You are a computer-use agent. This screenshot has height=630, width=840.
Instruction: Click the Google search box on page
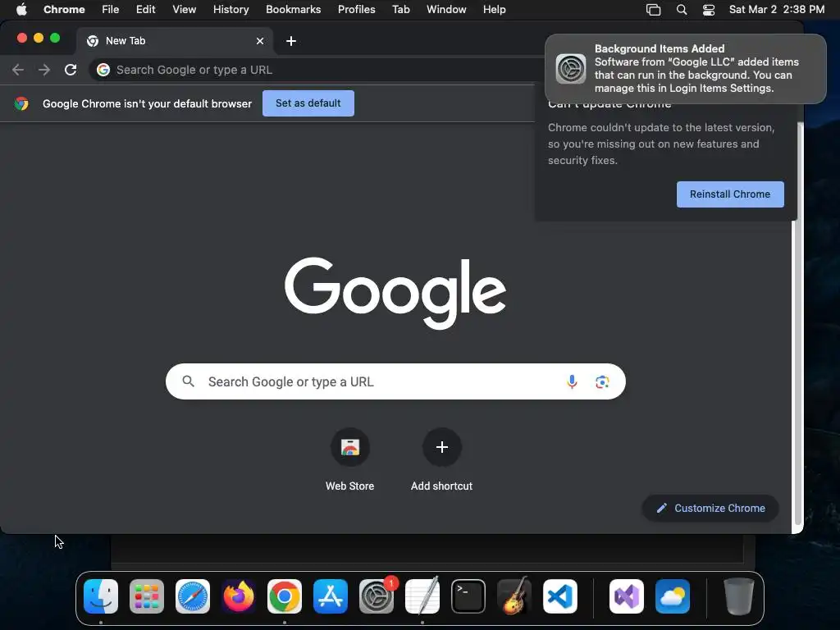pos(395,381)
